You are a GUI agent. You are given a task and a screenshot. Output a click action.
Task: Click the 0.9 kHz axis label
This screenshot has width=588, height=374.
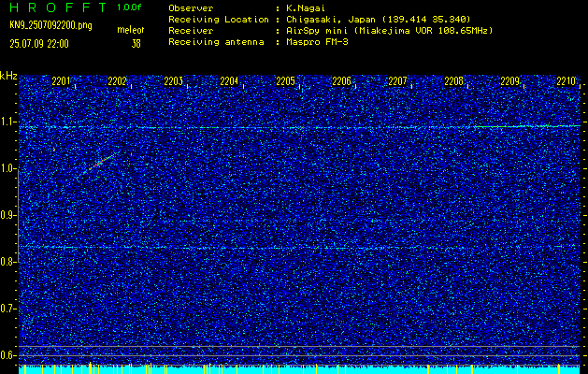tap(8, 215)
